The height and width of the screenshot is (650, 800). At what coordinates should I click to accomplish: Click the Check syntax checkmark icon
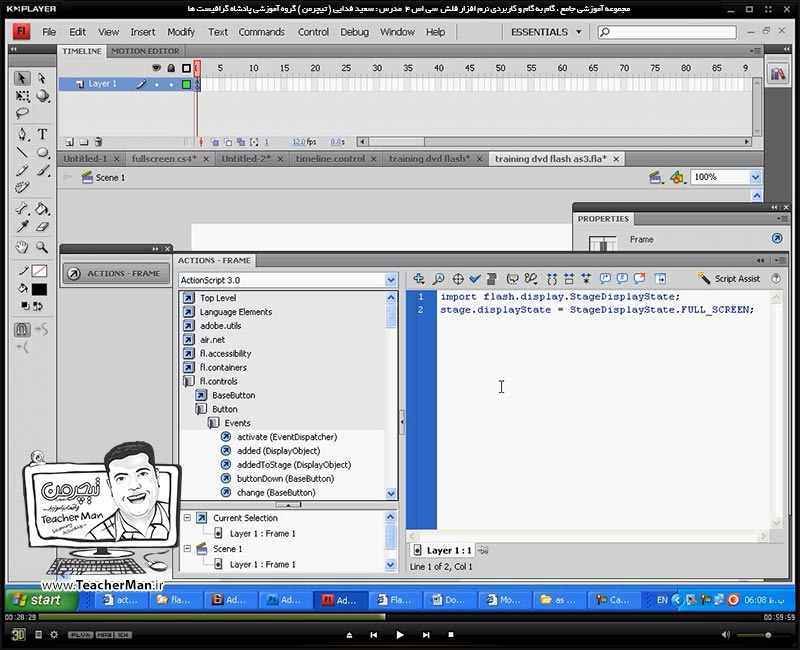(474, 279)
